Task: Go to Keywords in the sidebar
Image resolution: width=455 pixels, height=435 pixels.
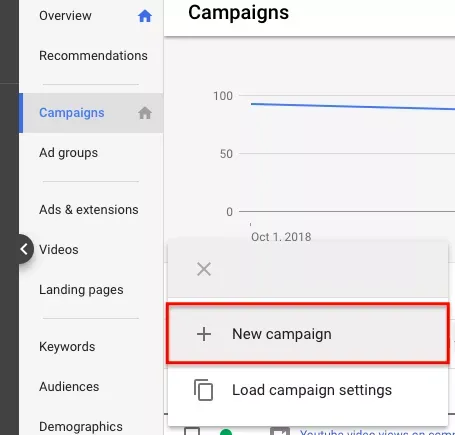Action: pos(67,347)
